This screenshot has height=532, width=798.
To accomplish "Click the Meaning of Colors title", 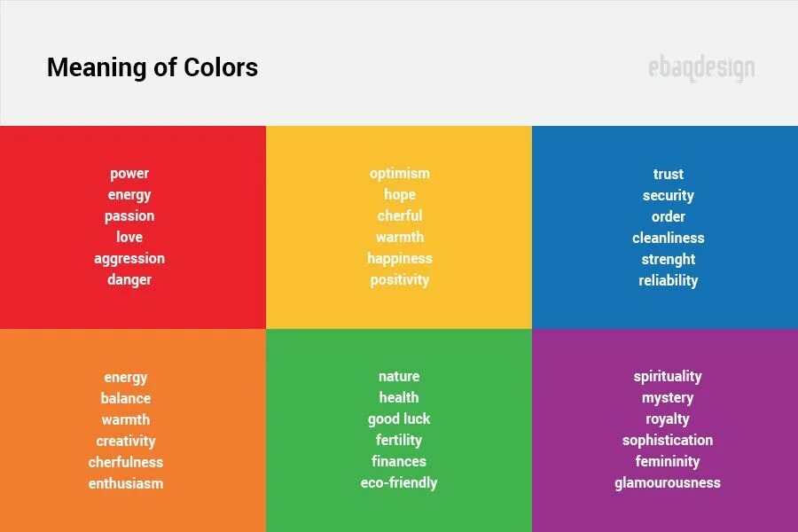I will (153, 67).
